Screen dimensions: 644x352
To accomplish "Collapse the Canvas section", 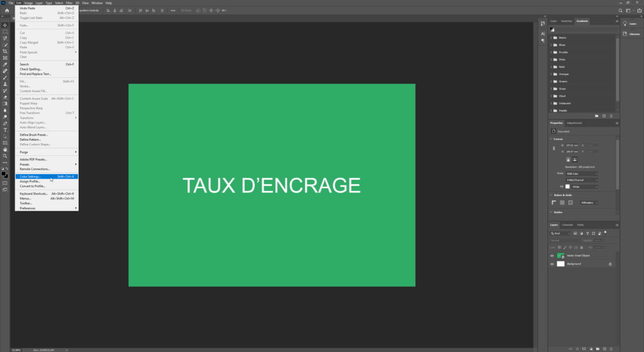I will [x=551, y=139].
